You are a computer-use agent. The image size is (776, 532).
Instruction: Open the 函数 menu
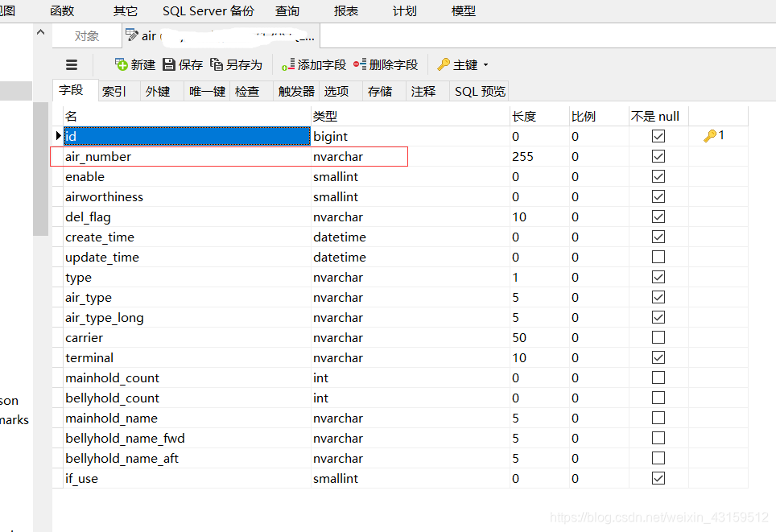62,11
